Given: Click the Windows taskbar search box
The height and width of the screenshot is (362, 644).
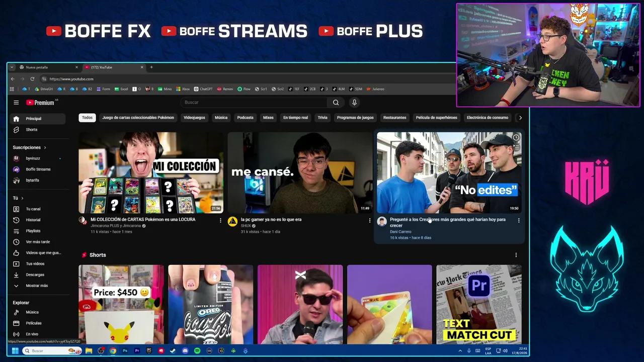Looking at the screenshot, I should click(51, 350).
